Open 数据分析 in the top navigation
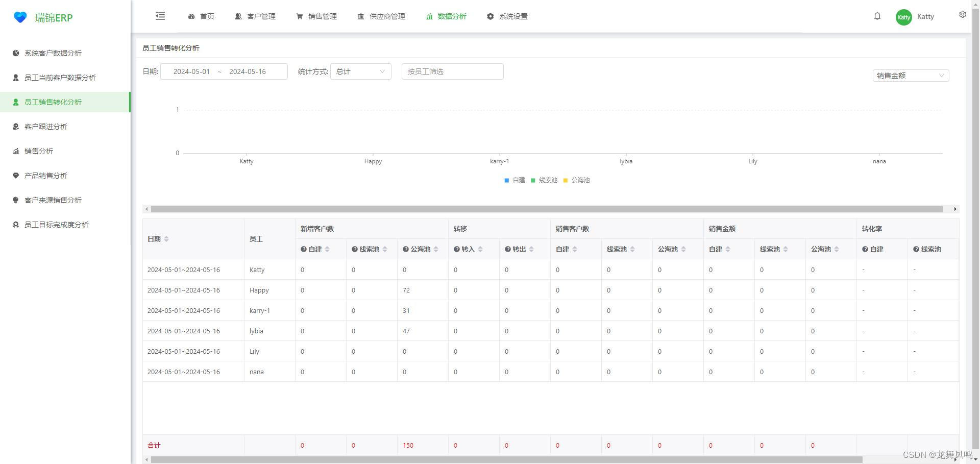The image size is (980, 464). click(446, 16)
